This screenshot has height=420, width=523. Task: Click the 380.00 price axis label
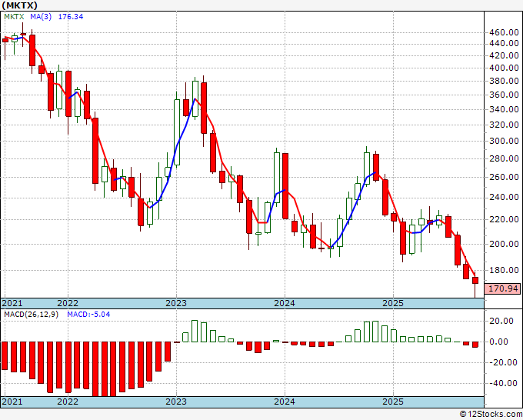[x=504, y=81]
